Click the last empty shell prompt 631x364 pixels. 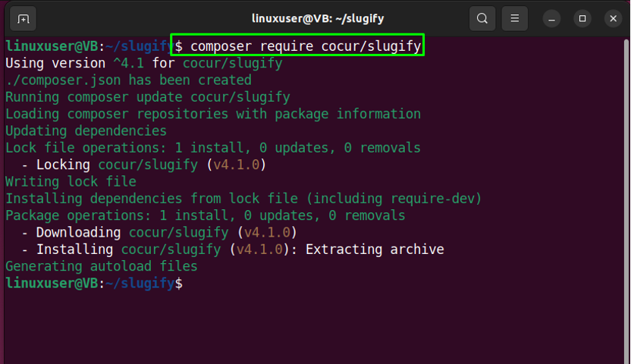(94, 283)
